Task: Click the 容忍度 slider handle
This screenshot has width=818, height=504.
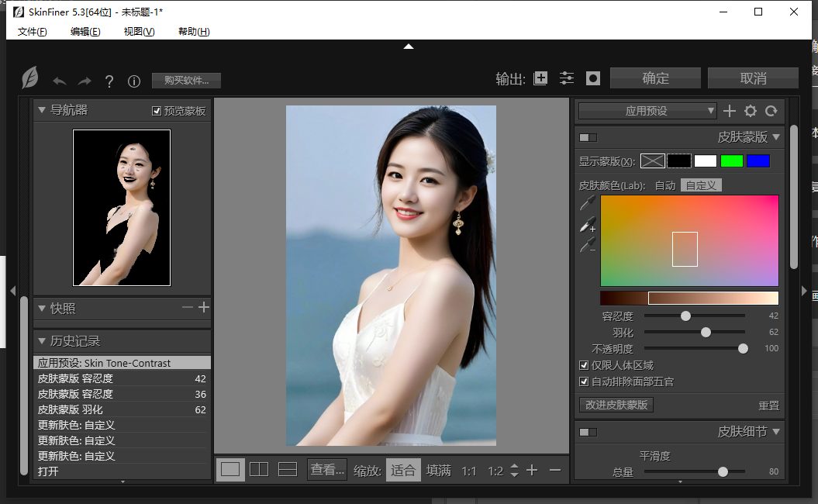Action: click(x=685, y=316)
